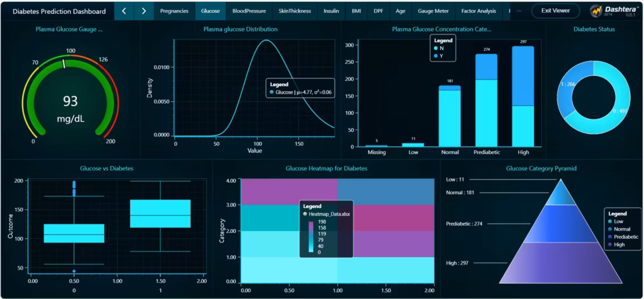This screenshot has width=644, height=299.
Task: Click the Prediabetic bar labeled 274
Action: click(x=486, y=101)
